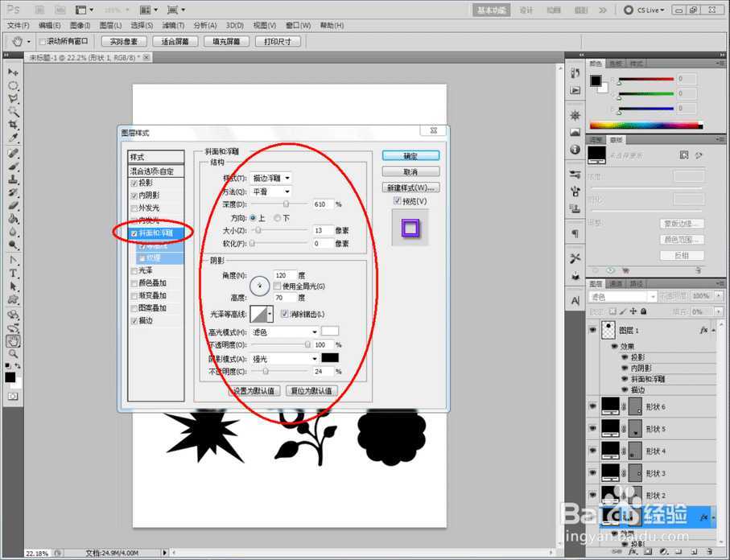Open the 方法(Q) technique dropdown
This screenshot has width=730, height=560.
(271, 191)
